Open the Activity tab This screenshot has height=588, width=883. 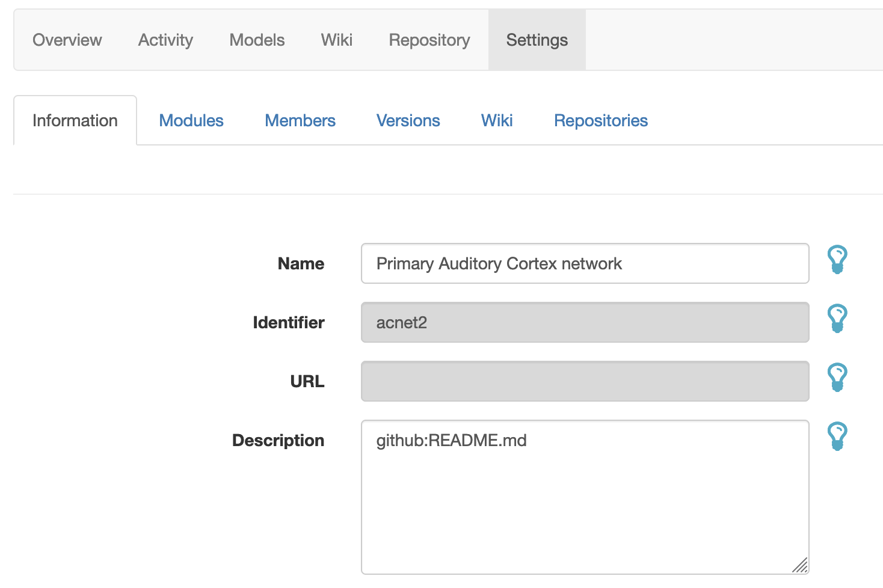tap(165, 40)
